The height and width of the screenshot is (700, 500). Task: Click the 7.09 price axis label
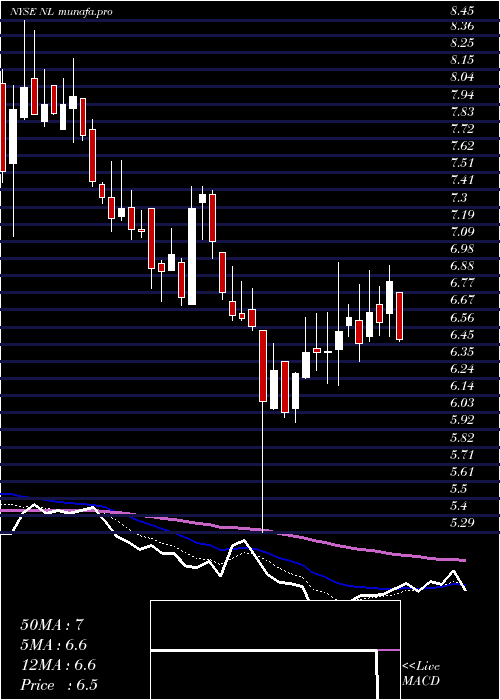[462, 232]
